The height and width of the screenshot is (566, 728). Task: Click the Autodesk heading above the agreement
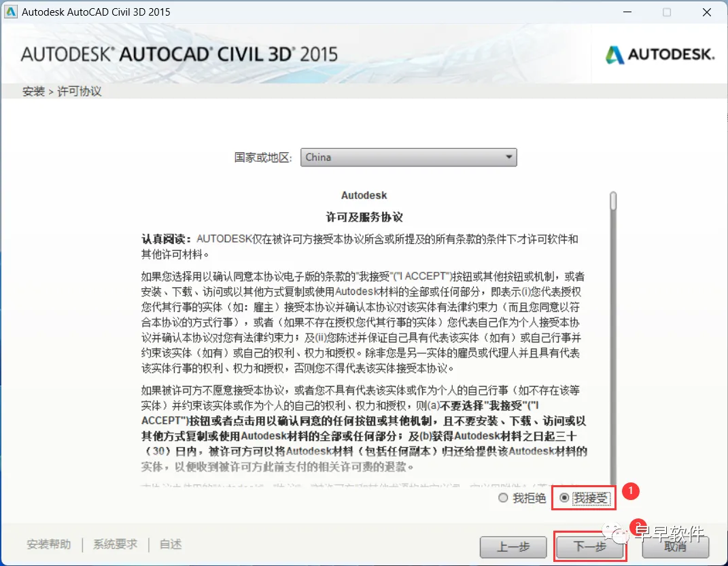pyautogui.click(x=364, y=195)
